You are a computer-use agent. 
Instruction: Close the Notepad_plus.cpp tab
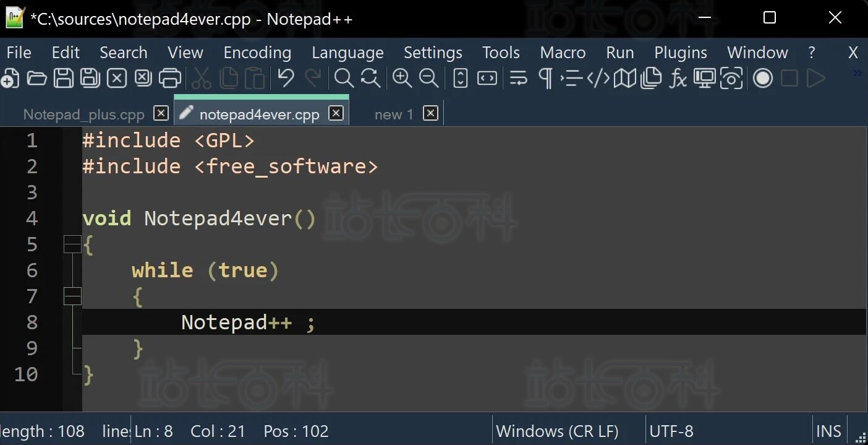tap(161, 113)
